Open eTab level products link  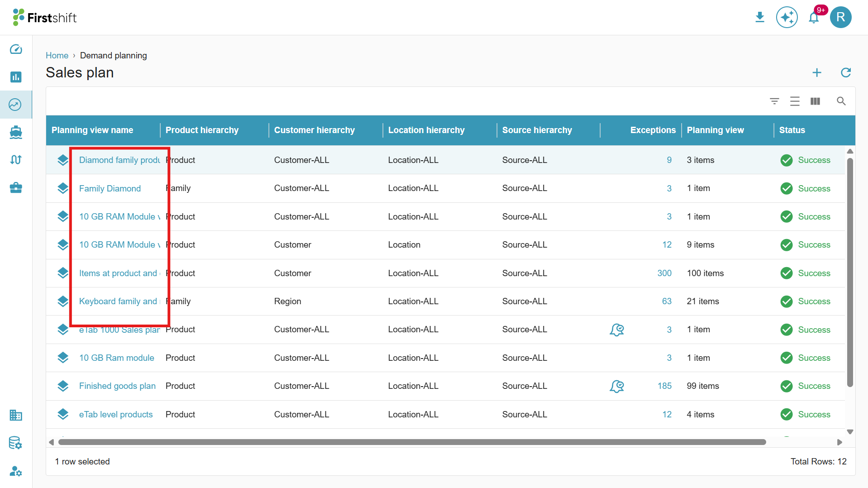pos(116,414)
